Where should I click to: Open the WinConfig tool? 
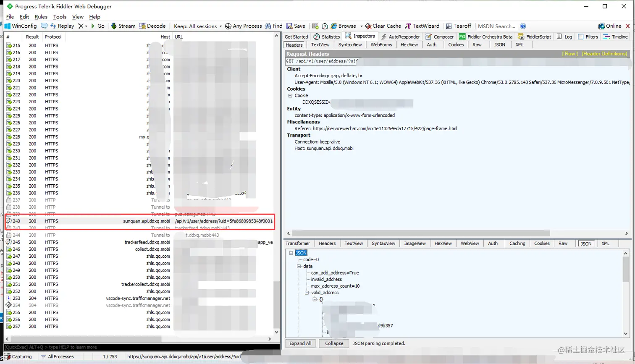click(21, 26)
